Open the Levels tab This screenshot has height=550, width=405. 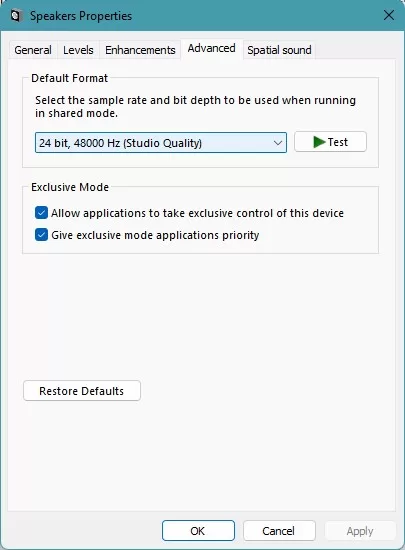tap(78, 50)
